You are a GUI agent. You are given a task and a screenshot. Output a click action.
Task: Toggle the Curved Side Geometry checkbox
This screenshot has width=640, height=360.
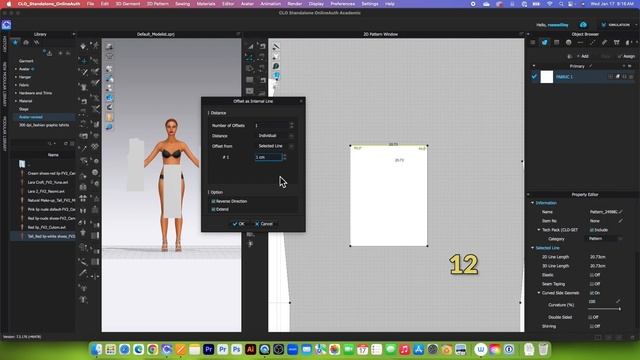point(591,293)
